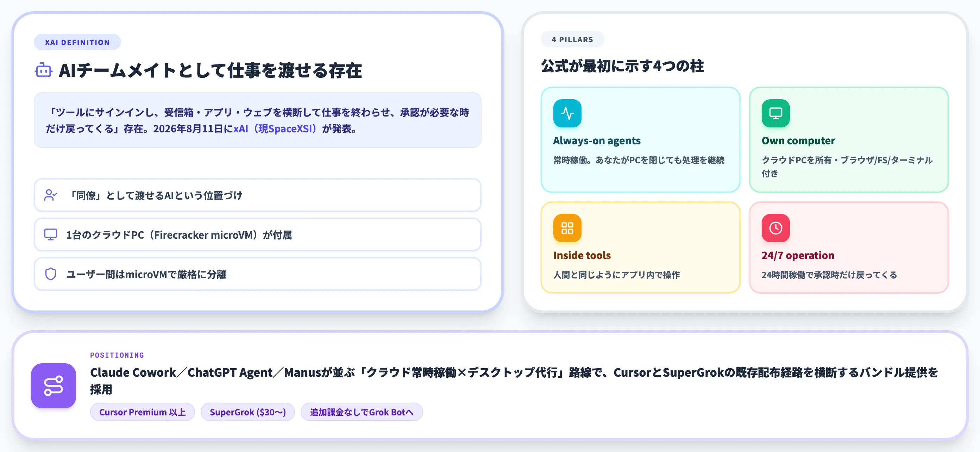Click the row text 「同僚」として渡せるAIという位置づけ

pos(155,195)
